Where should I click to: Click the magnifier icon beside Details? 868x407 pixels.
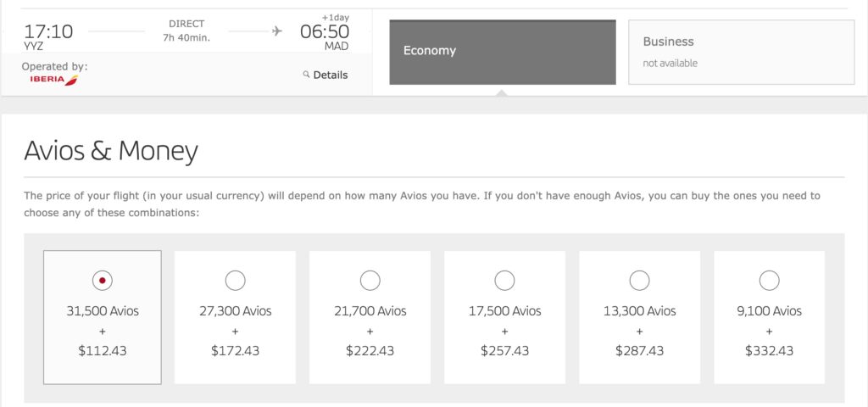click(306, 75)
